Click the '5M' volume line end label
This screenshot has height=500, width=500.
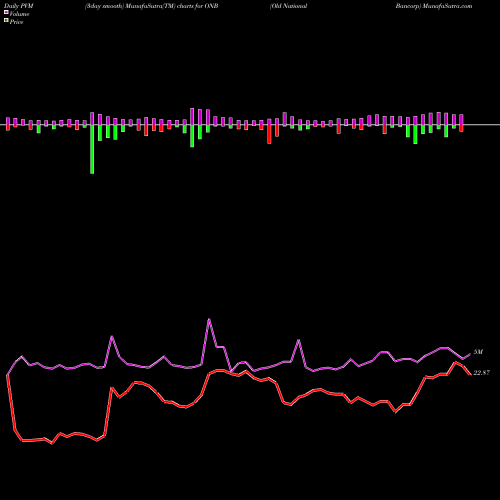[x=478, y=352]
